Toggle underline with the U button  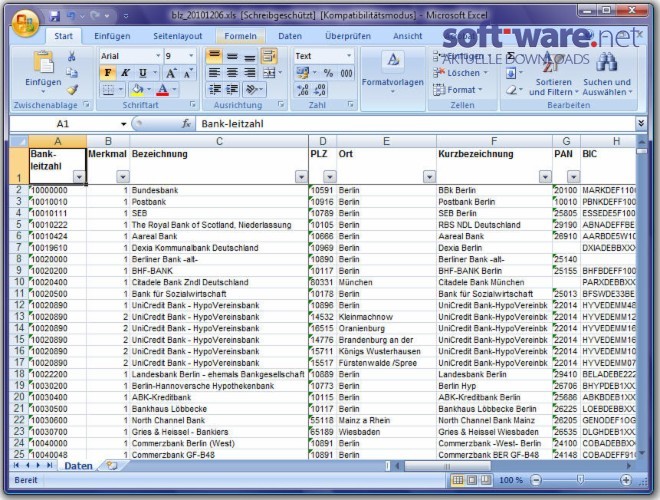tap(143, 73)
